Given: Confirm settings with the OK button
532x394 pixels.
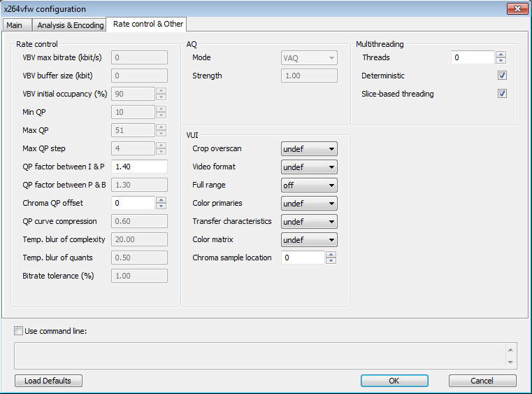Looking at the screenshot, I should coord(394,381).
